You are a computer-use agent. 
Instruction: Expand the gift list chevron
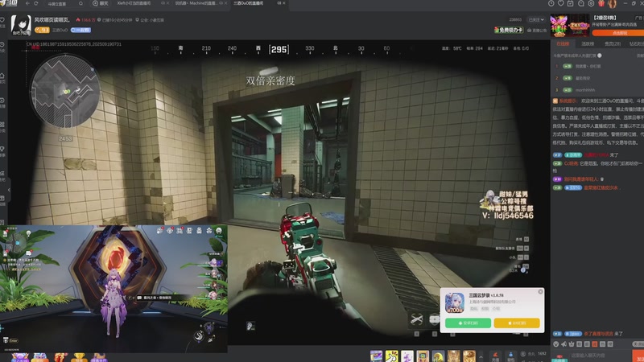(x=481, y=356)
